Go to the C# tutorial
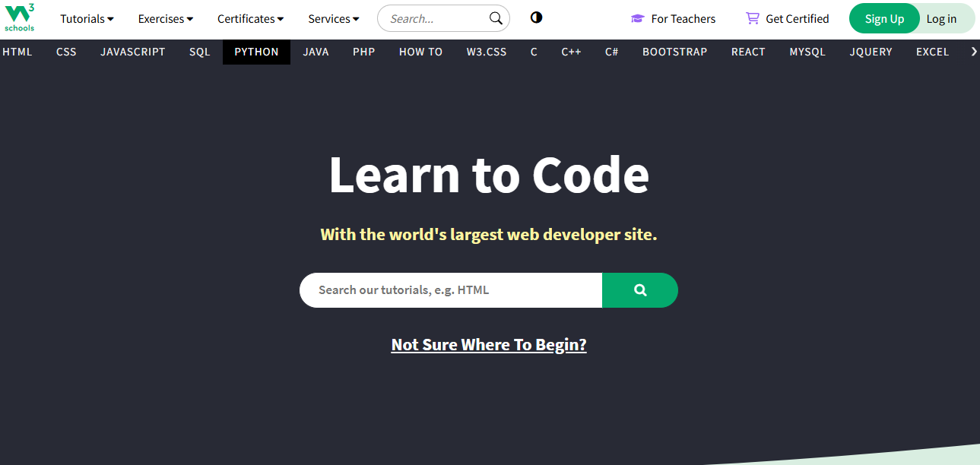Screen dimensions: 980x465 tap(611, 52)
